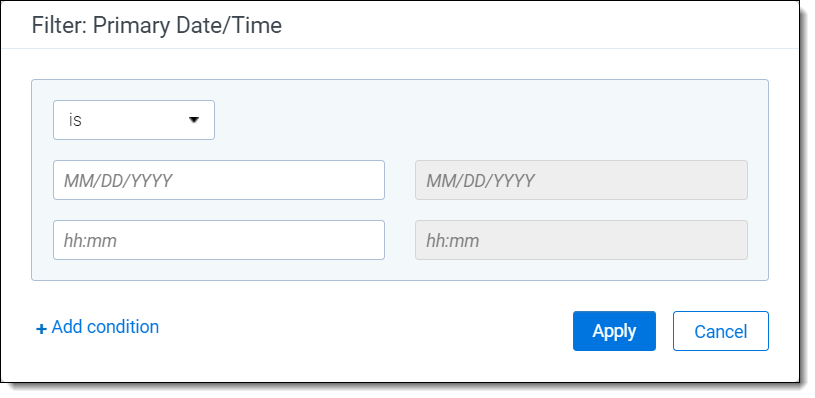Click the greyed-out second MM/DD/YYYY date field
The image size is (815, 398).
[581, 180]
